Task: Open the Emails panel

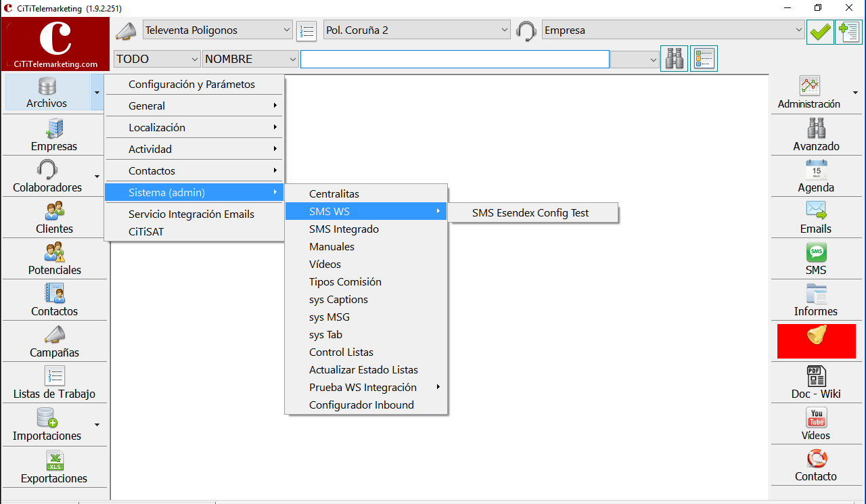Action: [x=817, y=217]
